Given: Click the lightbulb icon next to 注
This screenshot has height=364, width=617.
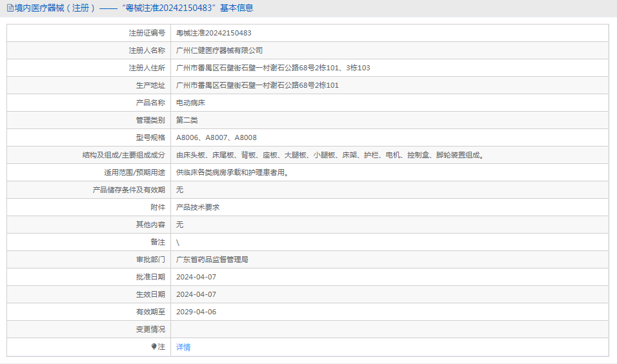Looking at the screenshot, I should click(x=154, y=347).
